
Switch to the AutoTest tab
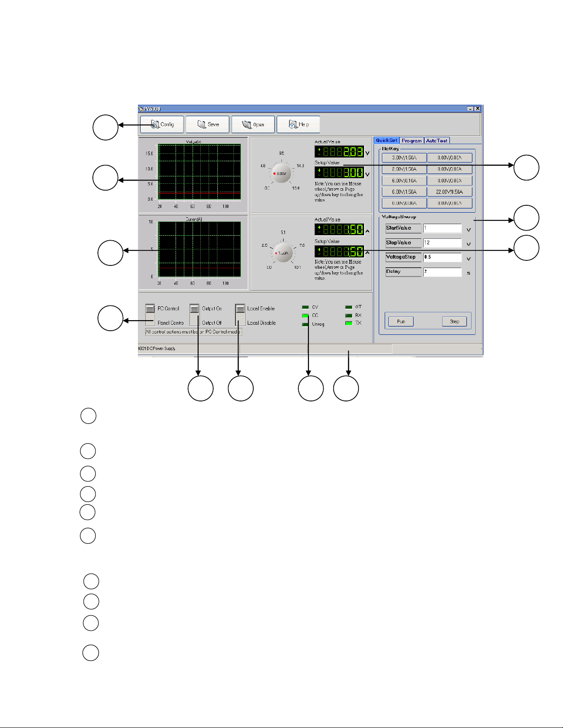437,141
